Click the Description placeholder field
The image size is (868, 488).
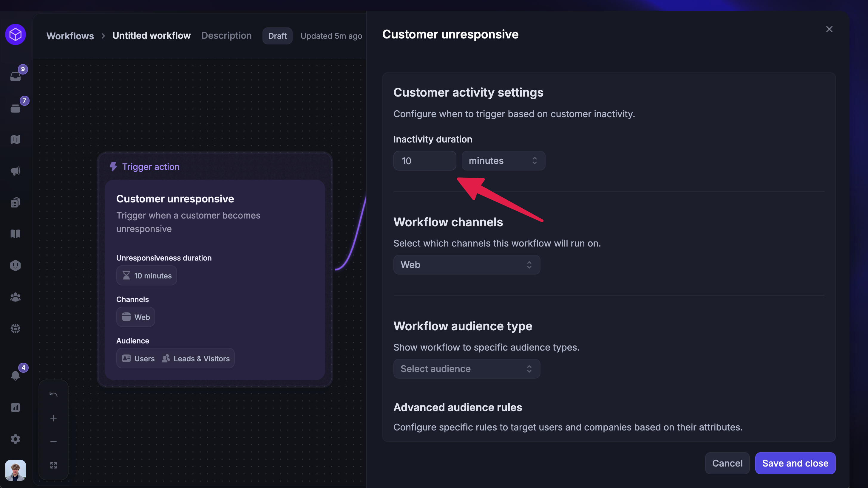point(226,36)
